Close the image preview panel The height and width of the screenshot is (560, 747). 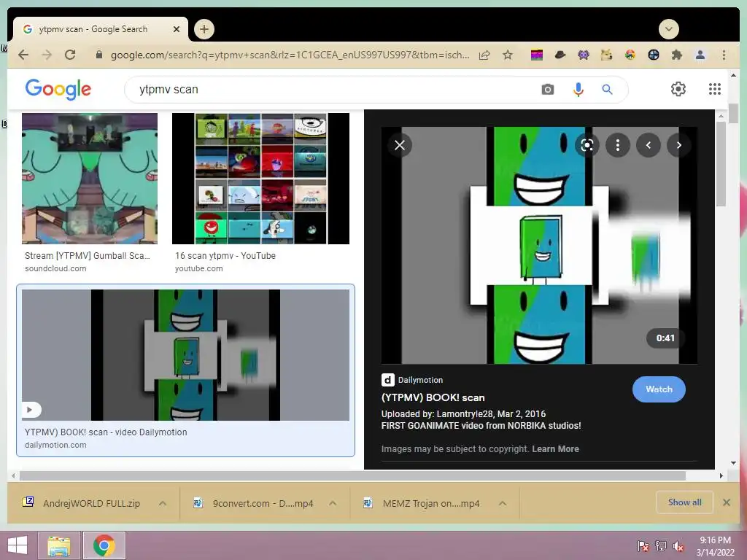click(400, 145)
